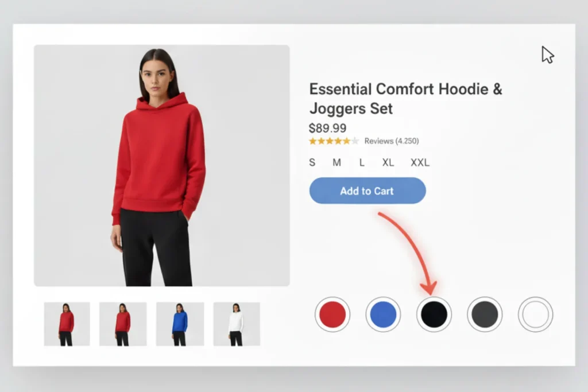Screen dimensions: 588x392
Task: Select the red color swatch
Action: pos(332,315)
